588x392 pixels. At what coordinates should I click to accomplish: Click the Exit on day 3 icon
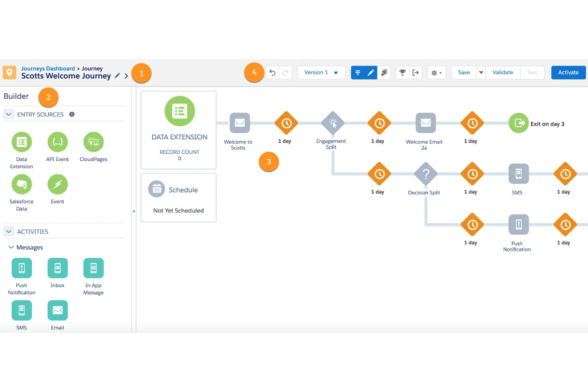coord(519,123)
